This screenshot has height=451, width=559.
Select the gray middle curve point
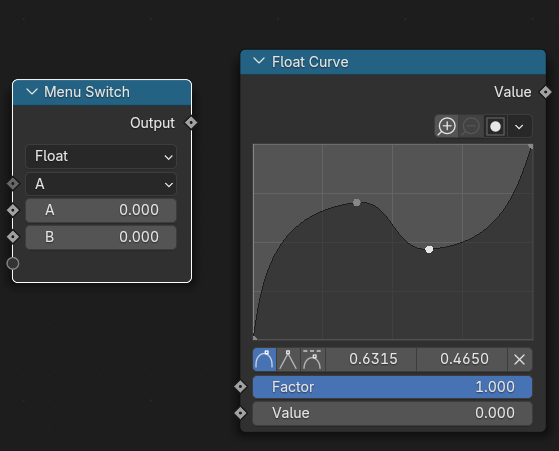(x=357, y=203)
